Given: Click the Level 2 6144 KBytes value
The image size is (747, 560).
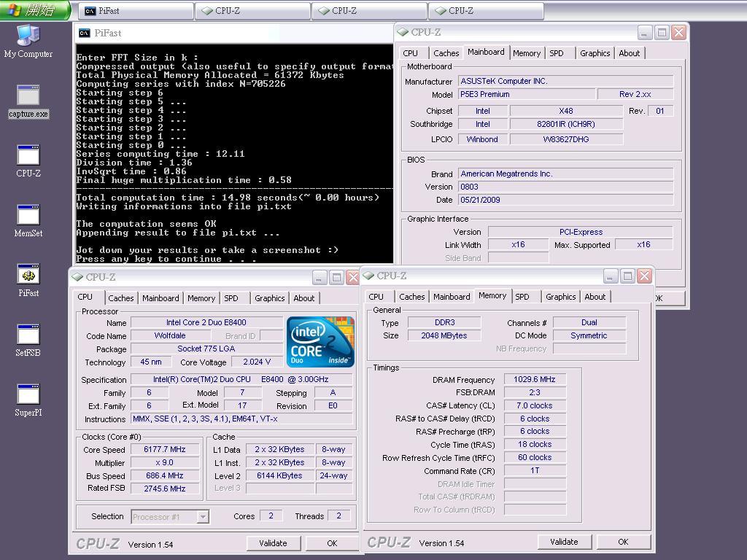Looking at the screenshot, I should click(x=279, y=475).
